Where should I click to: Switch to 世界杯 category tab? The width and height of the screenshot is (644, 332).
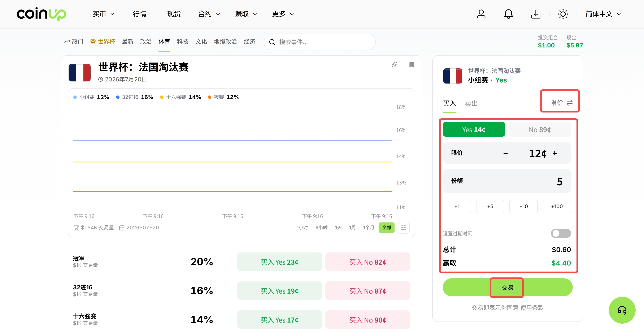103,42
